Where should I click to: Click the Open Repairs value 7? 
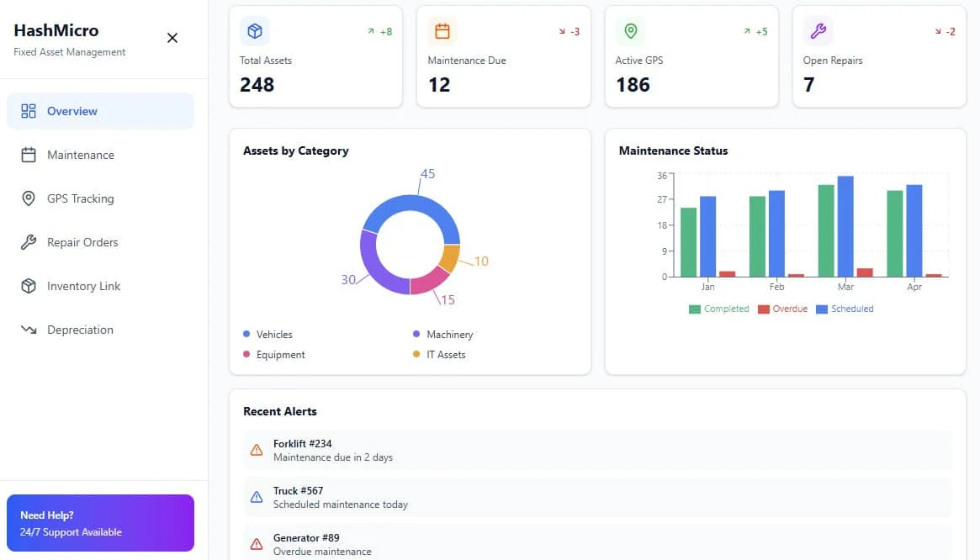pos(808,84)
